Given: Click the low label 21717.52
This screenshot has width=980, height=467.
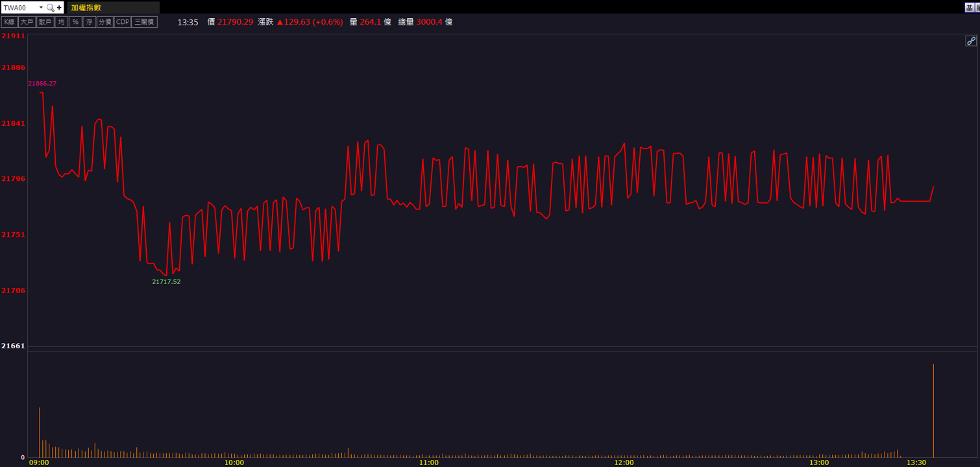Looking at the screenshot, I should pyautogui.click(x=166, y=281).
